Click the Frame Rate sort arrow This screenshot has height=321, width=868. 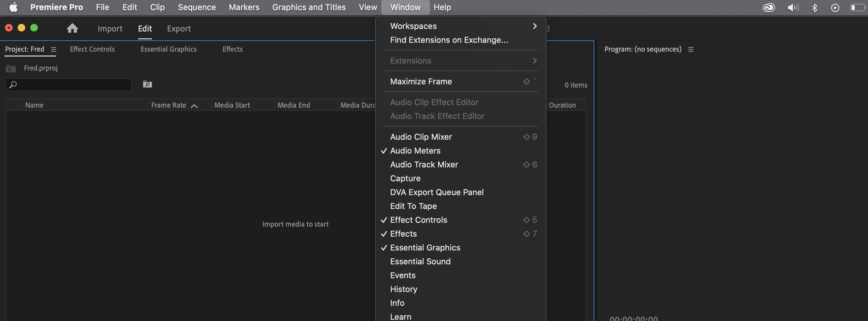194,106
